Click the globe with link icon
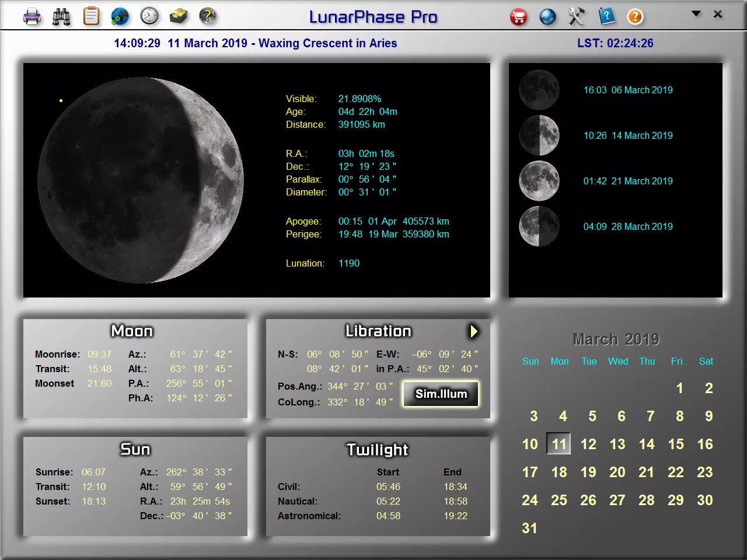 (x=120, y=16)
